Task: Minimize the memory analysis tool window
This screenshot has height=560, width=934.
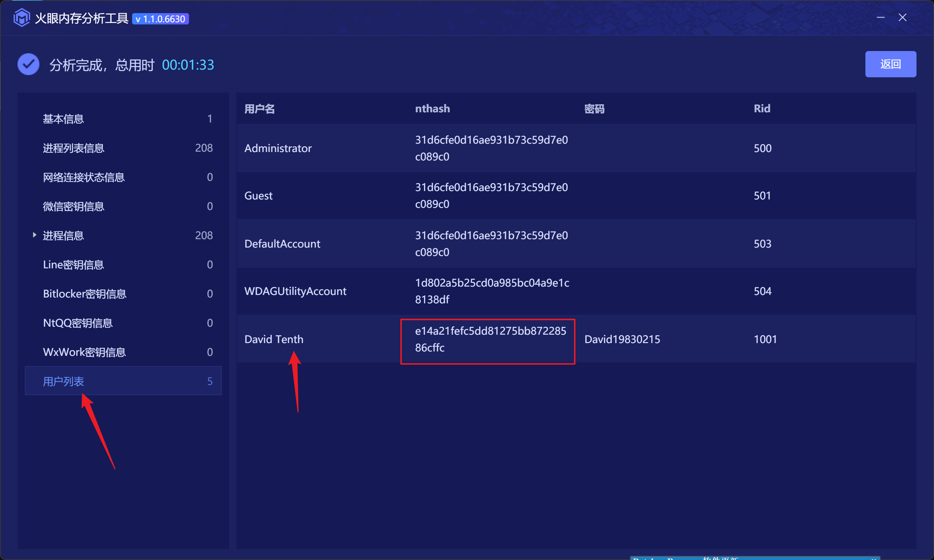Action: 880,17
